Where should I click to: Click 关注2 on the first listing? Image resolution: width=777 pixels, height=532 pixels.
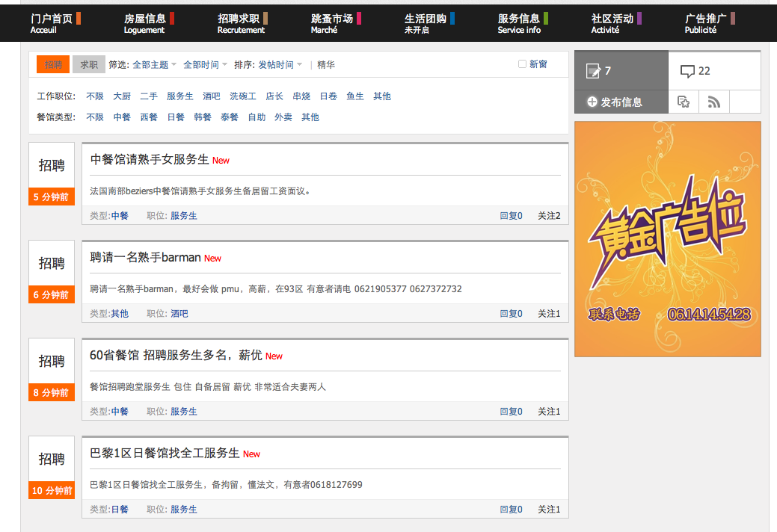pyautogui.click(x=548, y=215)
